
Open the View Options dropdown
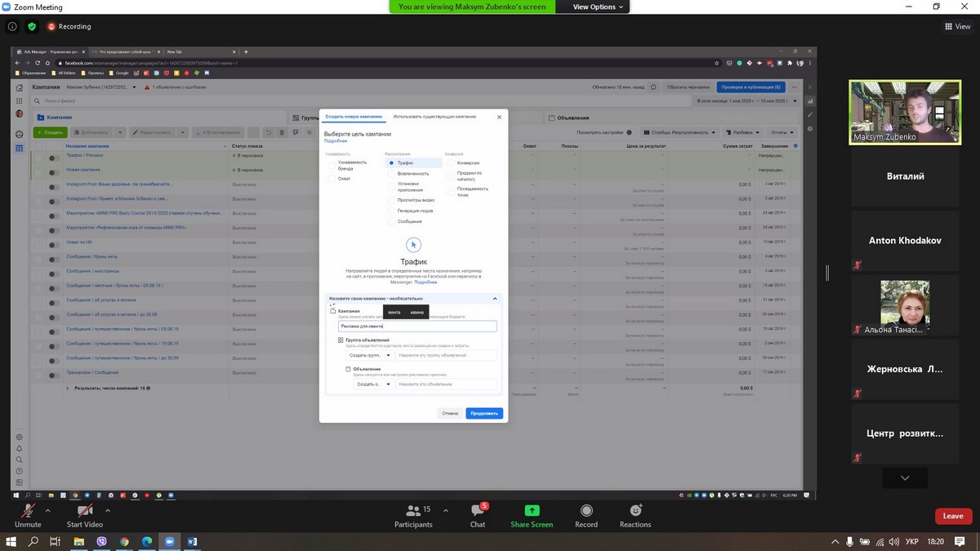click(x=598, y=7)
